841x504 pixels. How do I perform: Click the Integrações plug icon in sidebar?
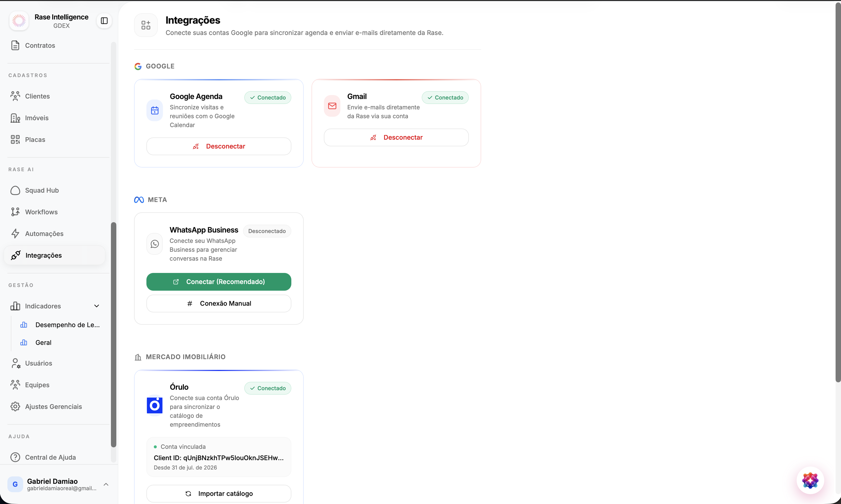pos(16,255)
